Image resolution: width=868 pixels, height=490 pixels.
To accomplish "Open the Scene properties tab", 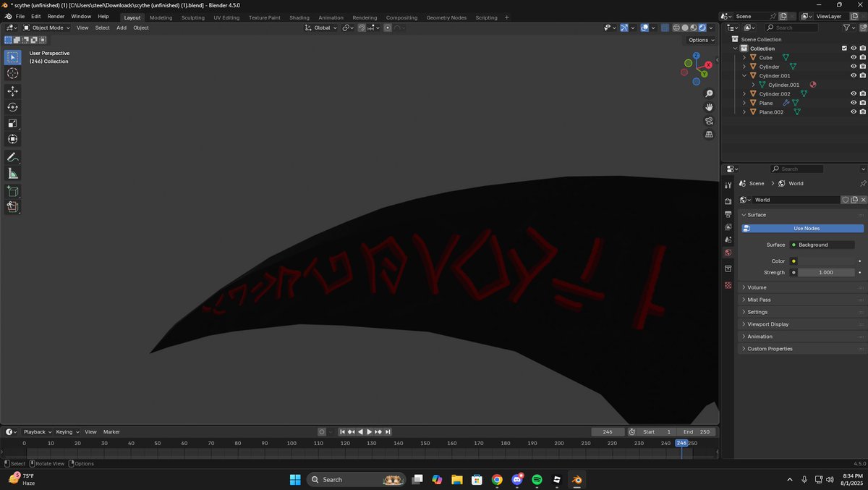I will click(x=728, y=240).
